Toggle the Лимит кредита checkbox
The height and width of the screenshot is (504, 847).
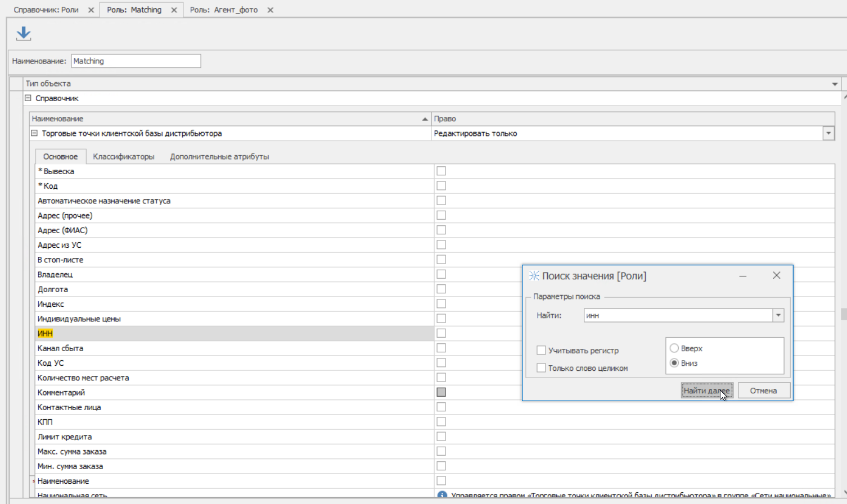pos(441,437)
